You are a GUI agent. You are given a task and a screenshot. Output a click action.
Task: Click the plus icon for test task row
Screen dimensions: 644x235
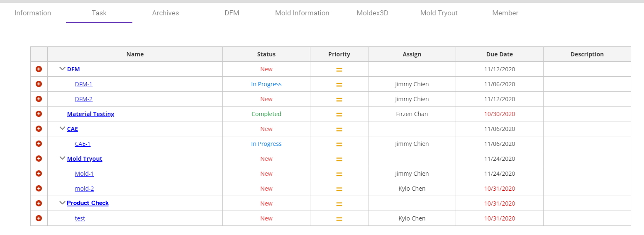click(39, 218)
